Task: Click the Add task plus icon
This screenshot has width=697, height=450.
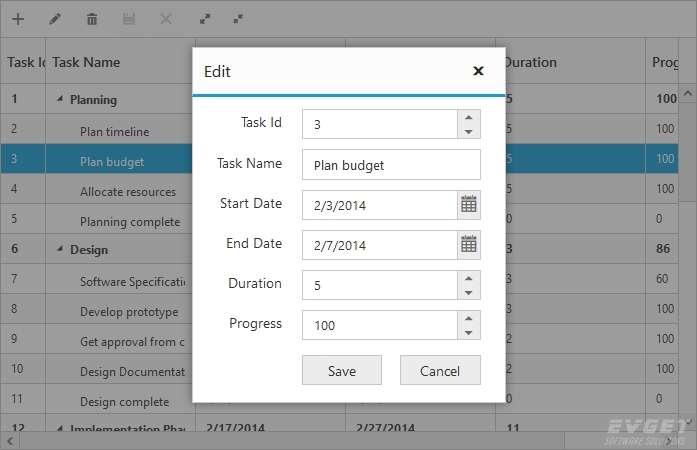Action: click(x=18, y=19)
